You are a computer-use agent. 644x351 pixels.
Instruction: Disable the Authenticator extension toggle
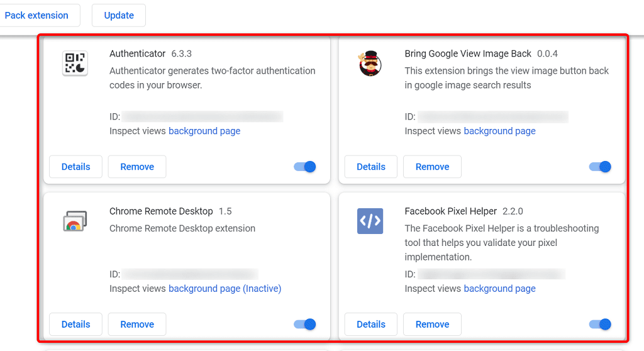pos(305,167)
